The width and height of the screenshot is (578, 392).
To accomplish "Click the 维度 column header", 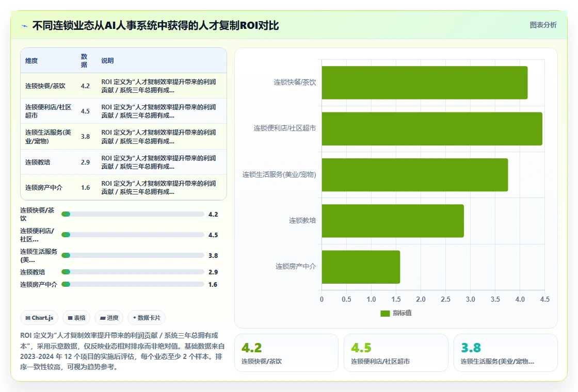I will (31, 61).
